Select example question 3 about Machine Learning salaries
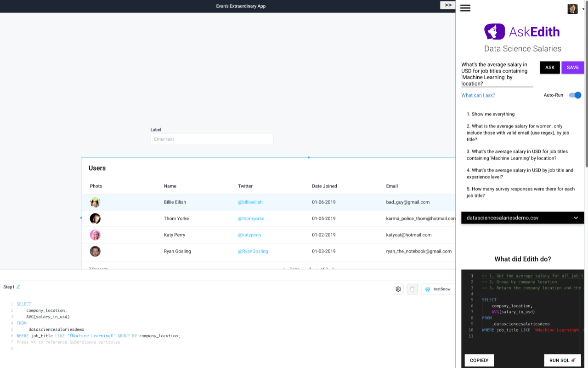The height and width of the screenshot is (368, 588). tap(517, 155)
